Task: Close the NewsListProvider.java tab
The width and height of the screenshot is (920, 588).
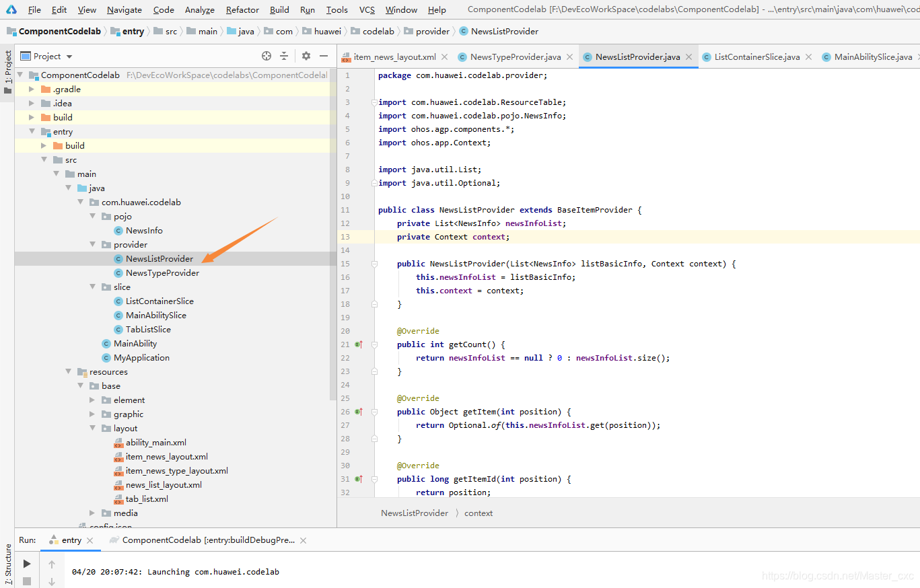Action: click(x=689, y=57)
